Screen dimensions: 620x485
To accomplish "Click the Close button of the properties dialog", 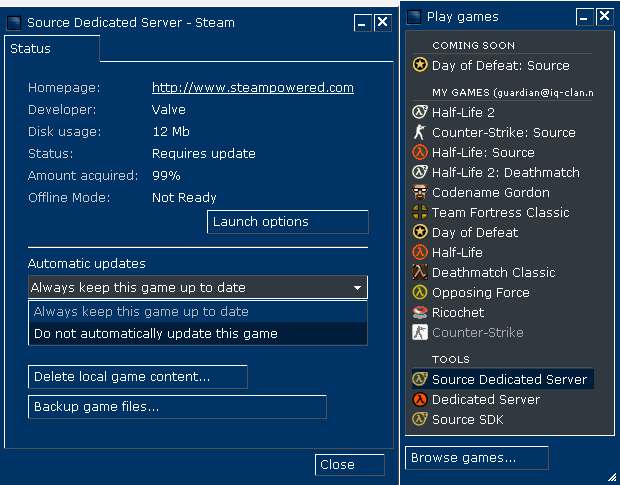I will pyautogui.click(x=350, y=464).
